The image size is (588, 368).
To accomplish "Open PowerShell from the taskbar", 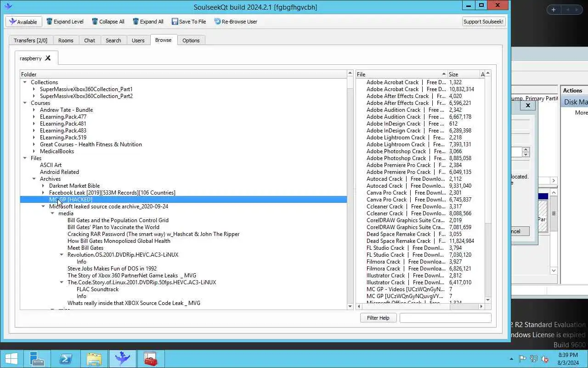I will pos(66,359).
